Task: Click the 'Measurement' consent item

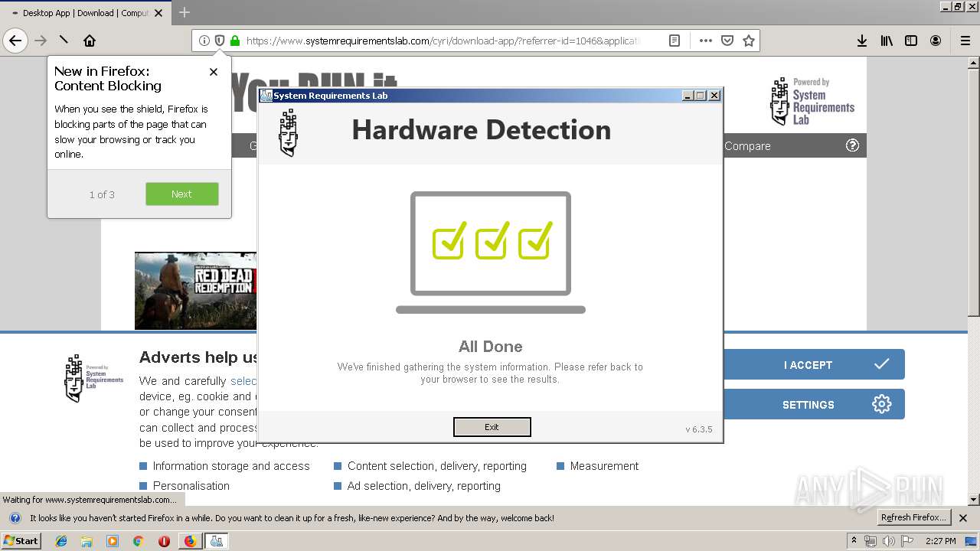Action: [x=604, y=465]
